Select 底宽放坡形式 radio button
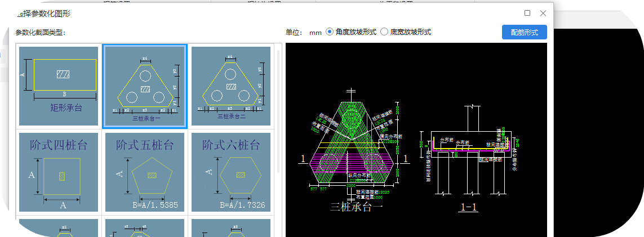 384,32
